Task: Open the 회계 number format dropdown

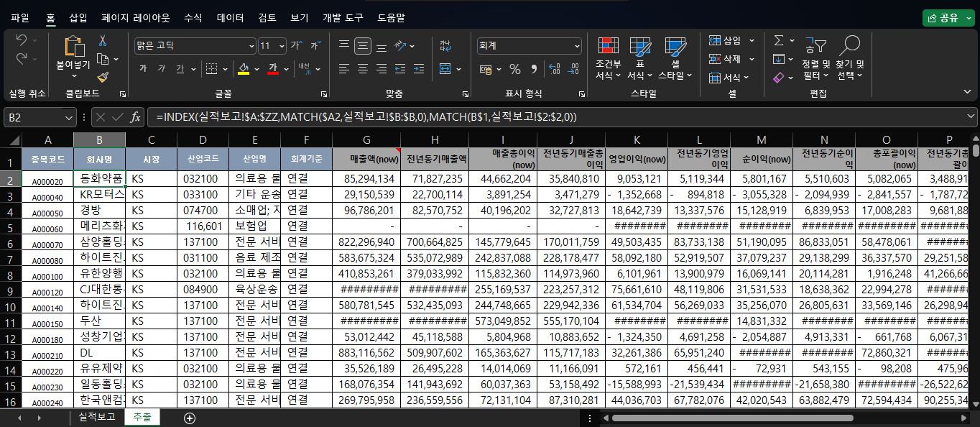Action: tap(577, 45)
